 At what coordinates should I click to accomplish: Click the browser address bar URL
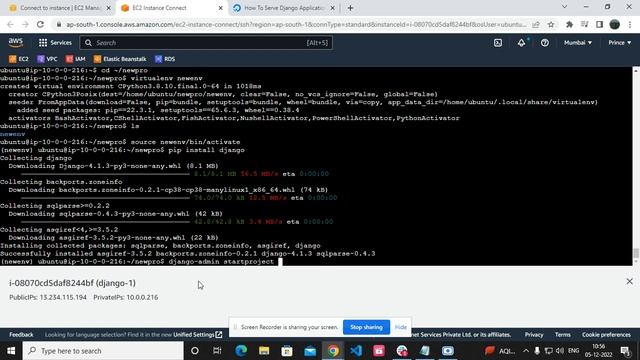pos(296,24)
